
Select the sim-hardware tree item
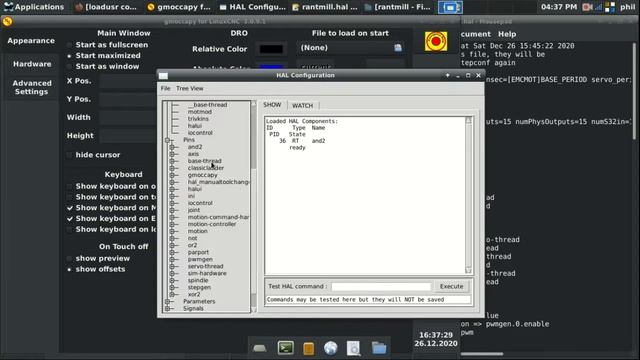[207, 273]
